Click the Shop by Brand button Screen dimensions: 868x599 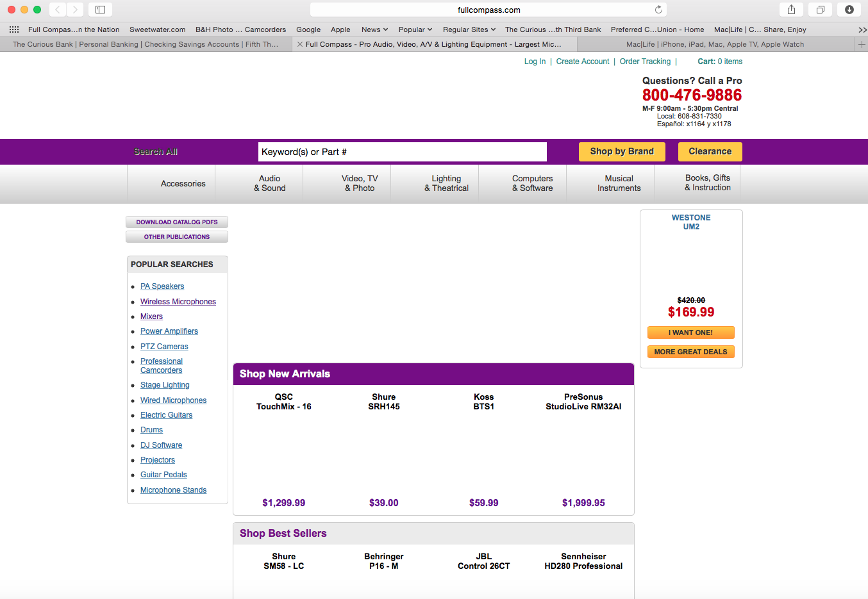click(x=622, y=152)
